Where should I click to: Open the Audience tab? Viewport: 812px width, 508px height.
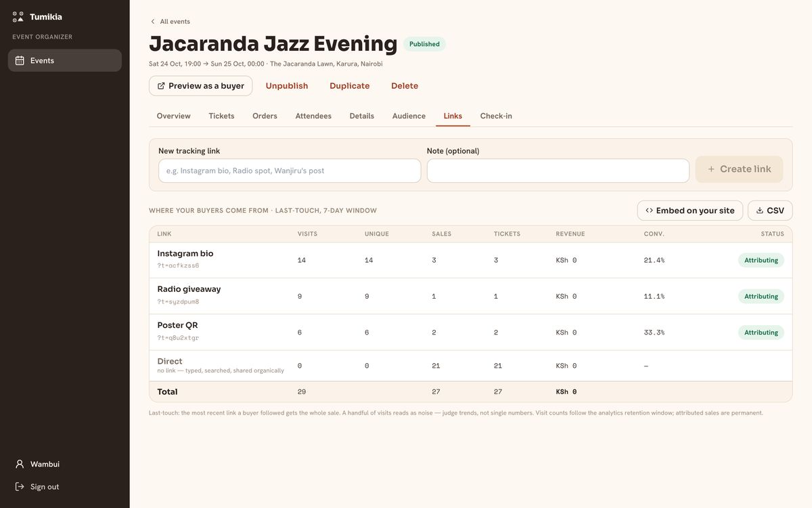tap(409, 116)
